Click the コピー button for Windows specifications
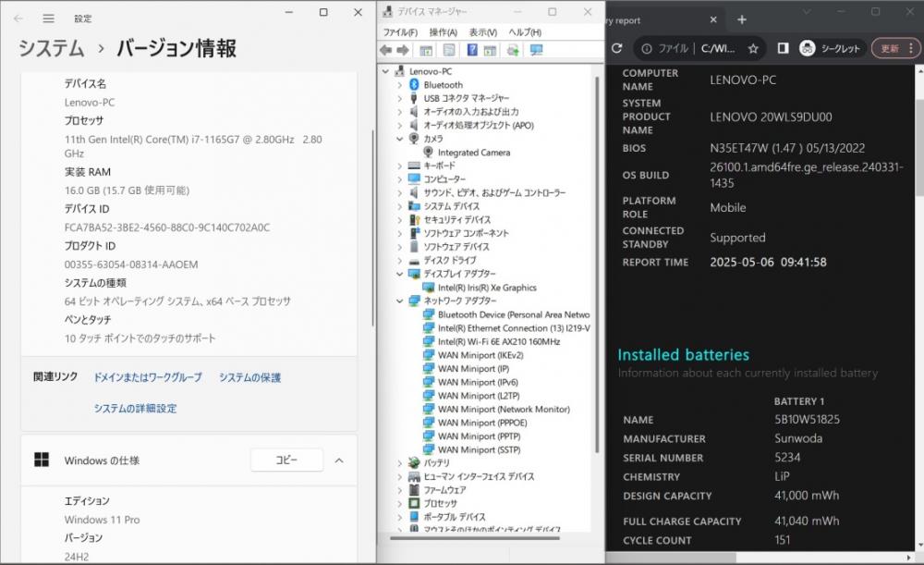This screenshot has width=924, height=565. coord(287,460)
